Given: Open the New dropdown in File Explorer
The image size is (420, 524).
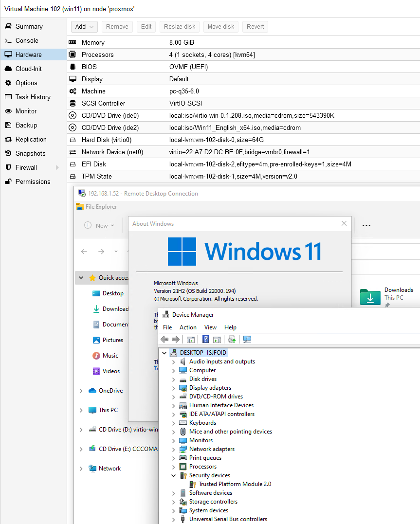Looking at the screenshot, I should [99, 226].
